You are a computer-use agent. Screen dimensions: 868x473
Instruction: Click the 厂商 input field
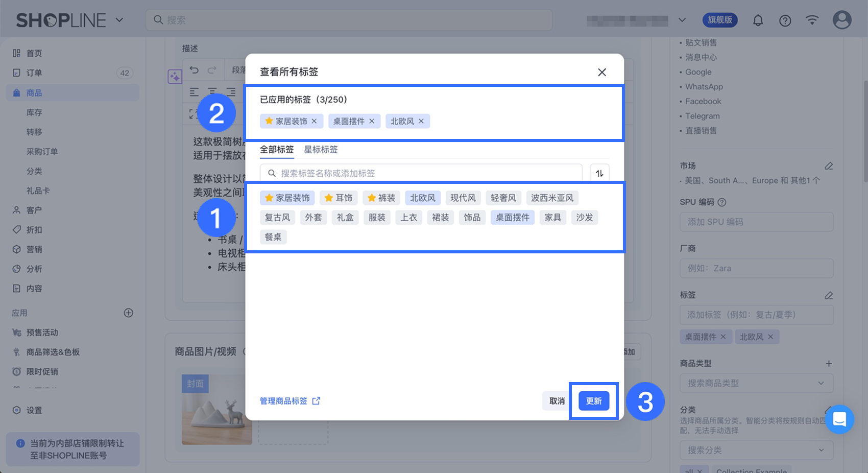point(757,268)
